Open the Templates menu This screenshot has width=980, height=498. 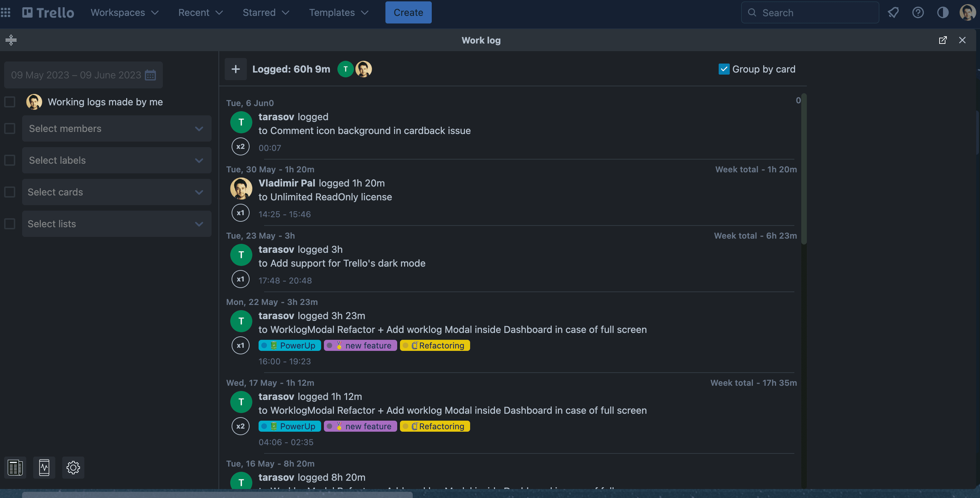(338, 12)
